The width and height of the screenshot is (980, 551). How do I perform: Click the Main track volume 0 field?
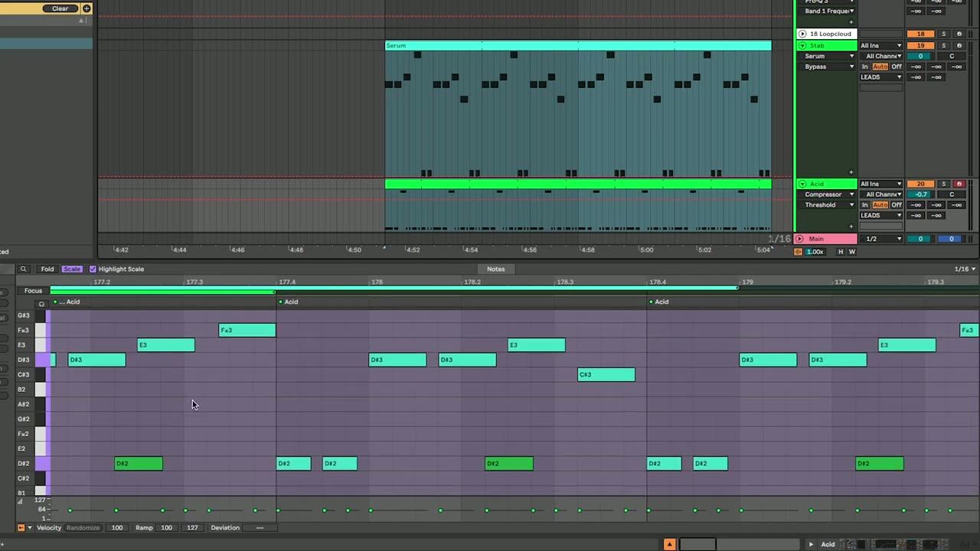[x=920, y=239]
